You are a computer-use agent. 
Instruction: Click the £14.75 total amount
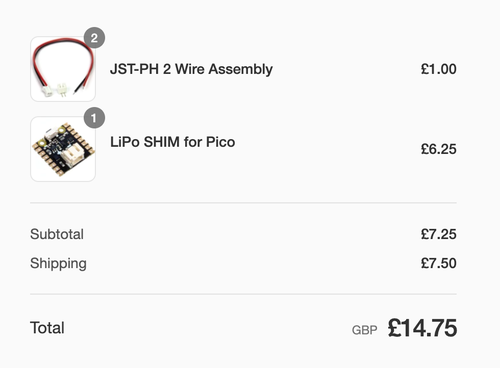click(422, 328)
